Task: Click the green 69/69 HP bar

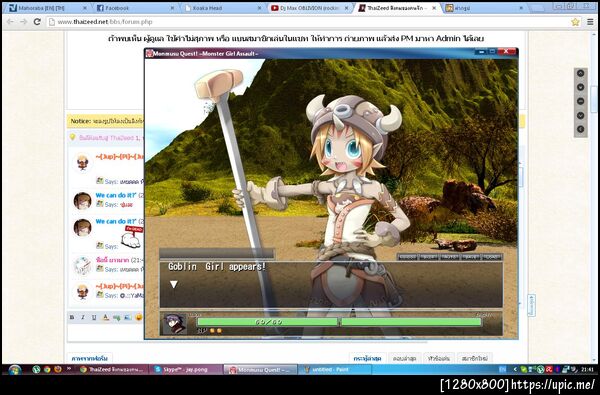Action: click(267, 322)
